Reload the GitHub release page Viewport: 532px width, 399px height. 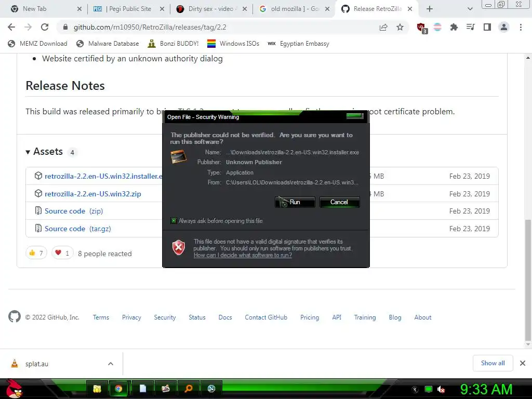[45, 27]
